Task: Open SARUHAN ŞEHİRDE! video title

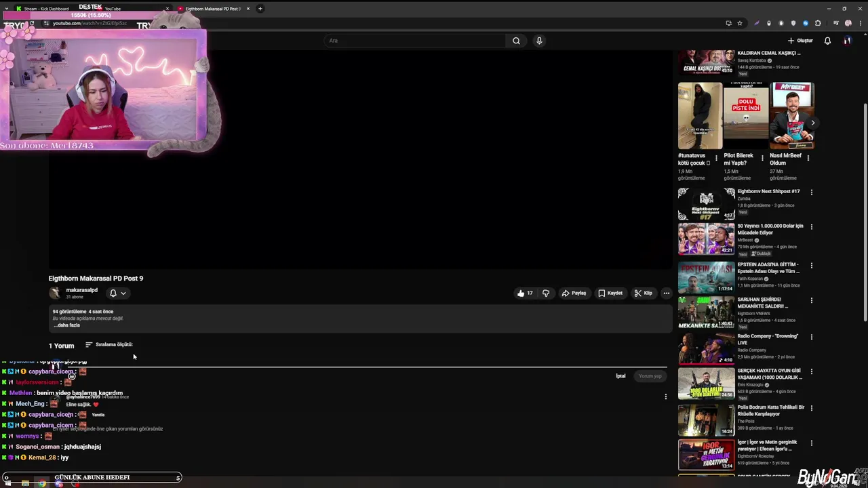Action: [x=762, y=303]
